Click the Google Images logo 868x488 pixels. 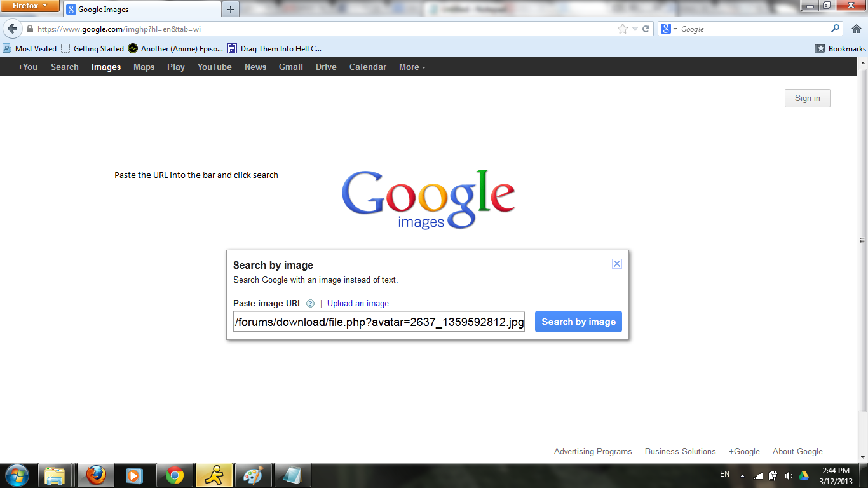428,199
